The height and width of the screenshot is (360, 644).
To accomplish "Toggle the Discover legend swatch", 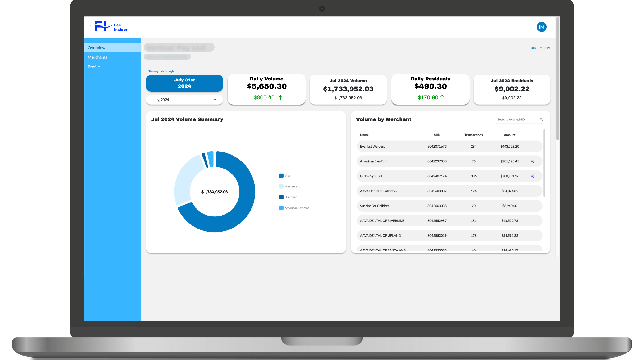I will point(281,197).
